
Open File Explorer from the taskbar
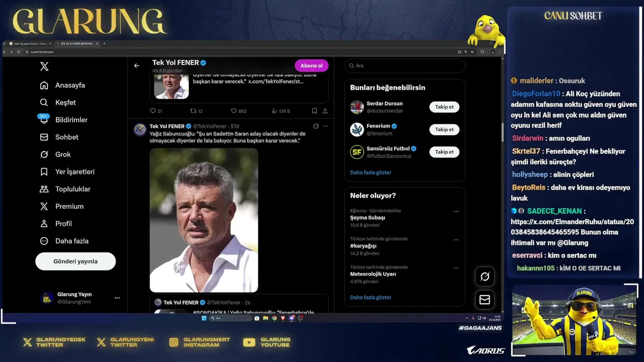[266, 318]
